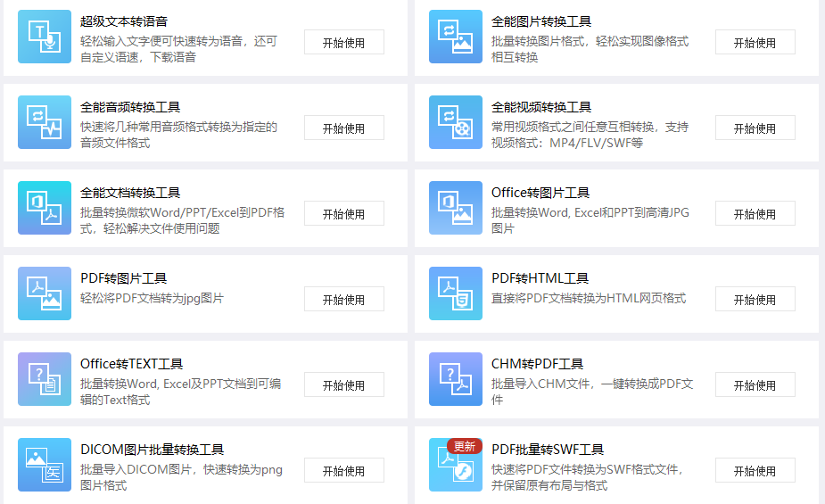
Task: Select the title PDF转图片工具
Action: click(124, 278)
